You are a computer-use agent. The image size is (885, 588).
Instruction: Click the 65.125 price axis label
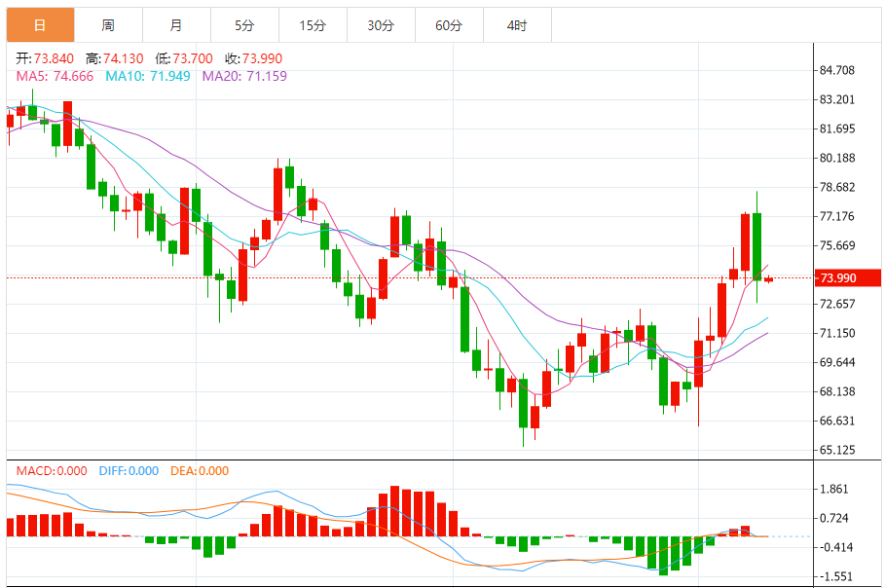pos(837,451)
